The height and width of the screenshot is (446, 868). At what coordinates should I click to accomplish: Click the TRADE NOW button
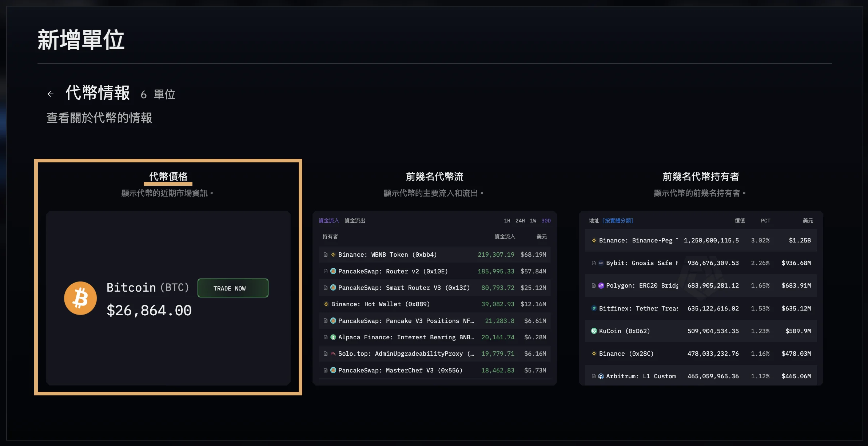[x=233, y=288]
